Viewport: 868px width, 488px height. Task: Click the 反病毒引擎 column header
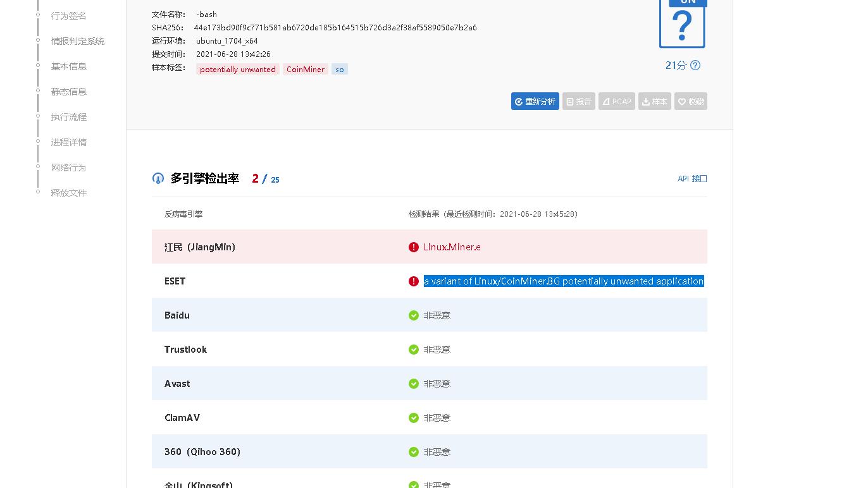click(183, 214)
